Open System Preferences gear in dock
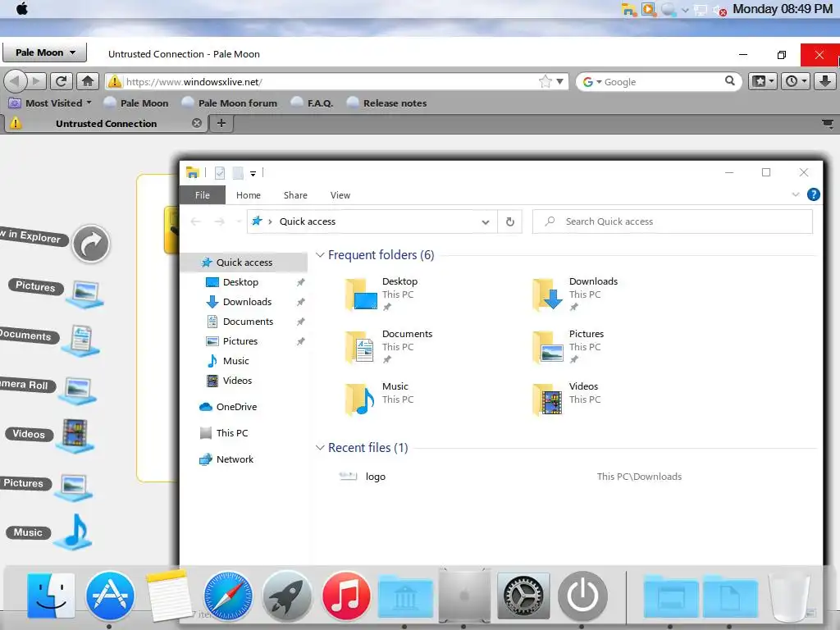This screenshot has width=840, height=630. pyautogui.click(x=523, y=596)
